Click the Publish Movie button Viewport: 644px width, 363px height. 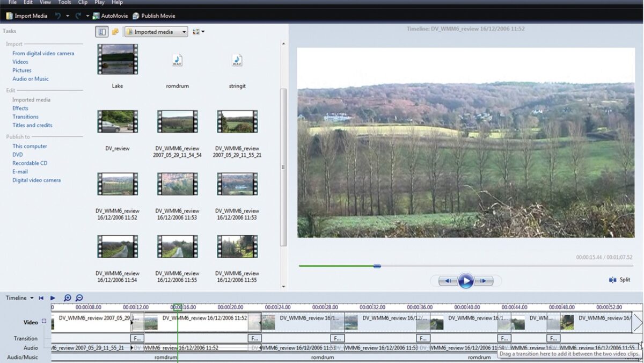pyautogui.click(x=154, y=16)
